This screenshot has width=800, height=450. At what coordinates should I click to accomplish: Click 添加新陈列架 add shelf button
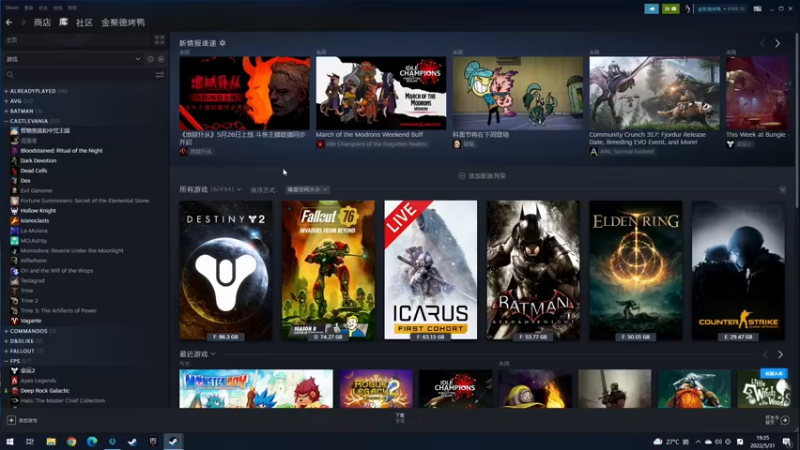click(482, 176)
